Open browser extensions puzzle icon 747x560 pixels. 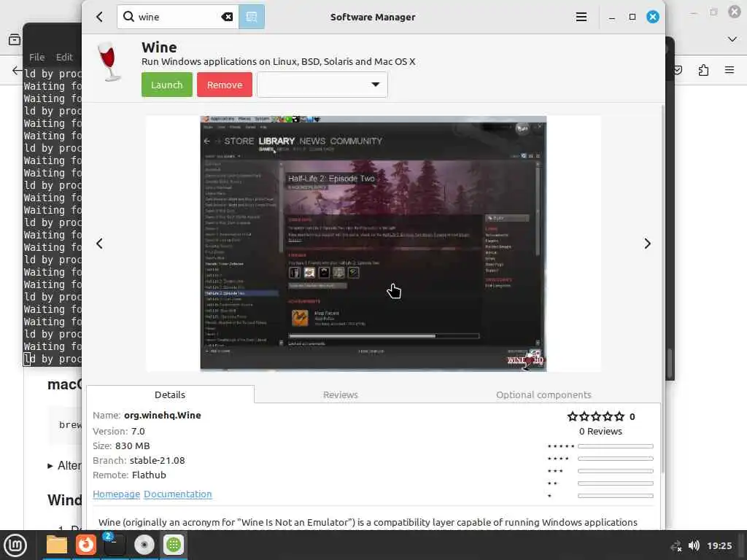point(704,71)
